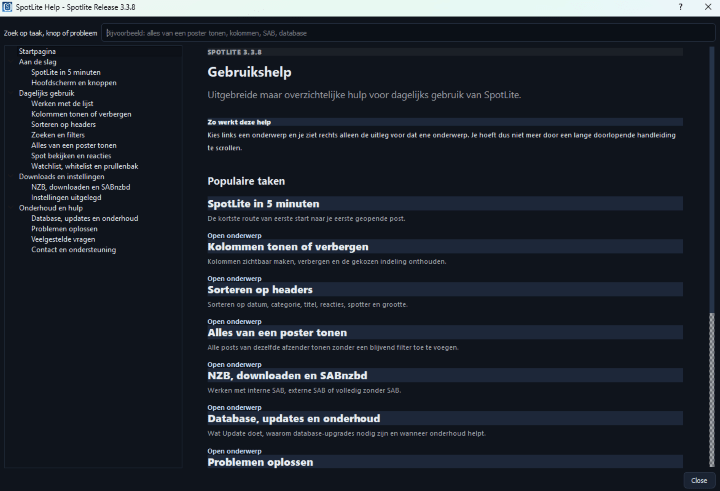Viewport: 720px width, 491px height.
Task: Click 'Alles van een poster tonen' content heading
Action: coord(277,333)
